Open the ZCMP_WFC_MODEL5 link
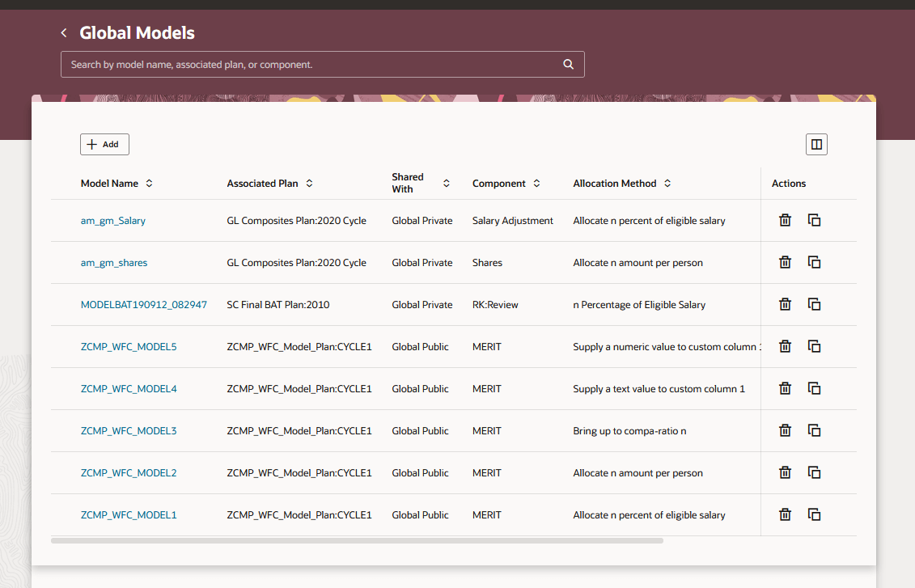Screen dimensions: 915x588 click(x=129, y=346)
